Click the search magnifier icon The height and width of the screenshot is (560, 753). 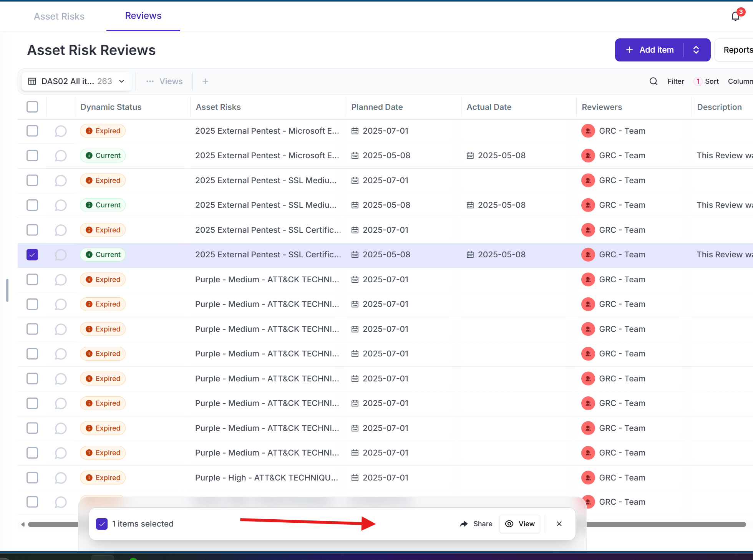[x=653, y=81]
